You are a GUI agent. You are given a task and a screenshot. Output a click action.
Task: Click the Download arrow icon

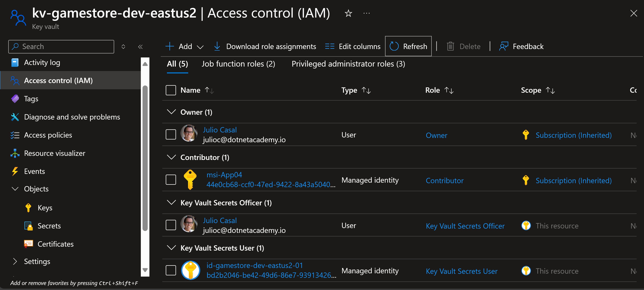click(217, 46)
